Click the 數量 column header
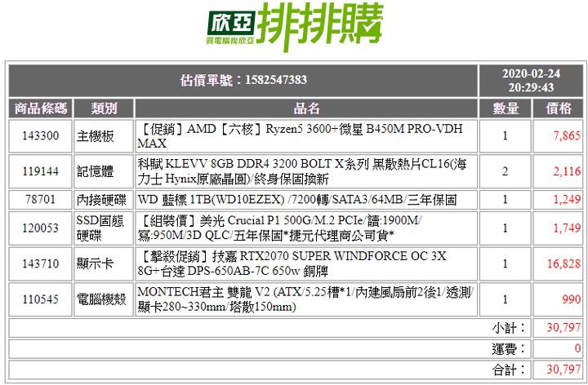The width and height of the screenshot is (588, 385). (x=506, y=108)
